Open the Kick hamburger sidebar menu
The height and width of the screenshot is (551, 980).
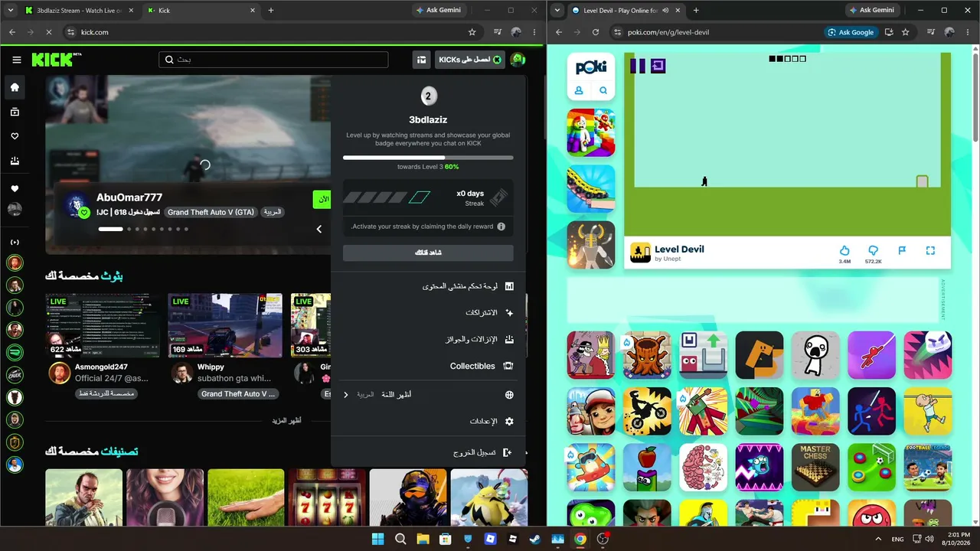[17, 60]
